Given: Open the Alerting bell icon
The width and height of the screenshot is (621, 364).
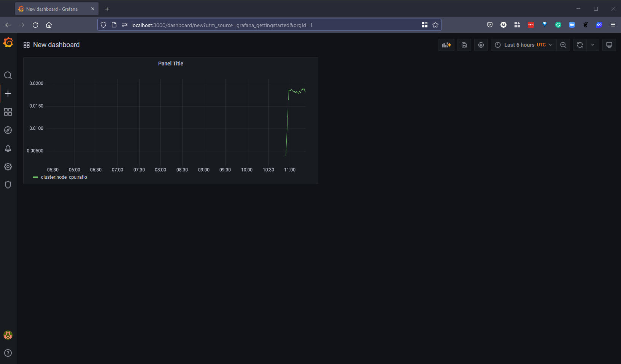Looking at the screenshot, I should 8,148.
